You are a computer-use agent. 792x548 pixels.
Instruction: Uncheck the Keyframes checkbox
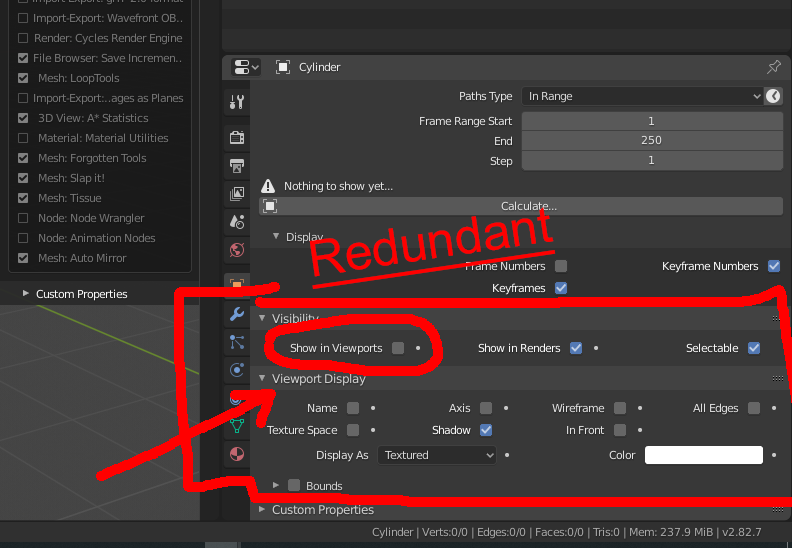coord(561,288)
